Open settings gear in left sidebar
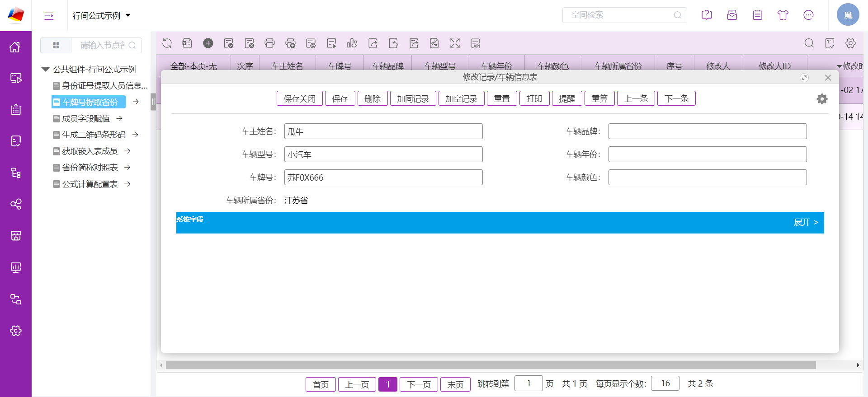The height and width of the screenshot is (397, 868). (x=15, y=331)
